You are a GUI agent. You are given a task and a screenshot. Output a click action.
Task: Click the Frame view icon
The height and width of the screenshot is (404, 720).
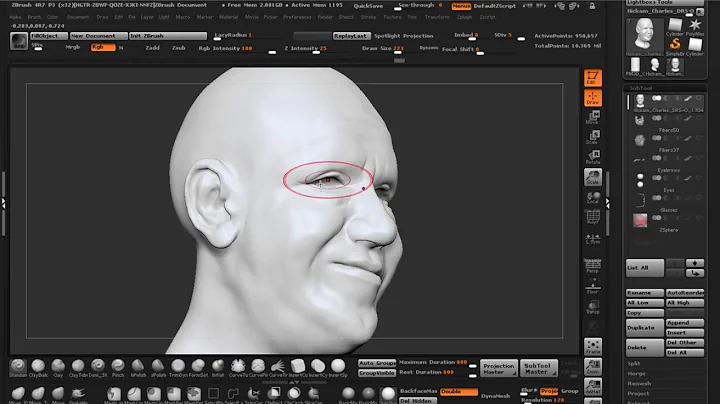(593, 347)
